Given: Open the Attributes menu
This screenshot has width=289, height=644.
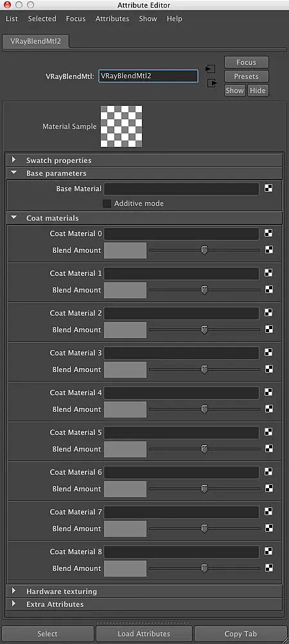Looking at the screenshot, I should pyautogui.click(x=112, y=19).
